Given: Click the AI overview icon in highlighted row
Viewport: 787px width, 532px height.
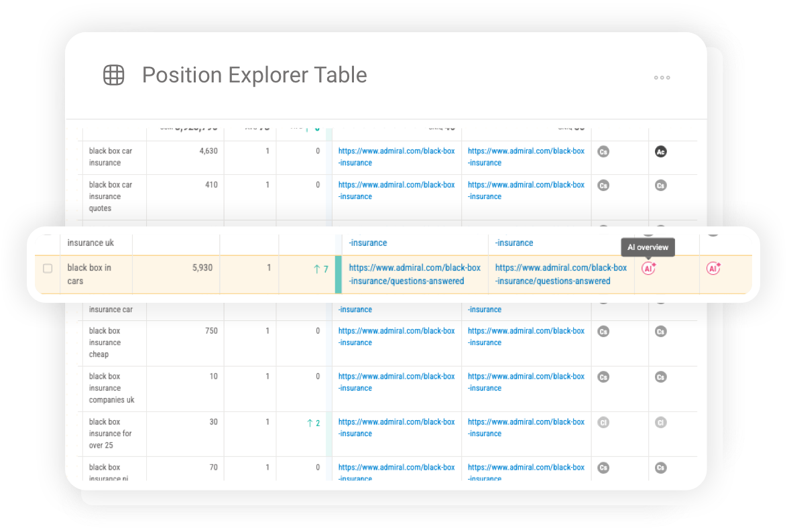Looking at the screenshot, I should pyautogui.click(x=648, y=268).
